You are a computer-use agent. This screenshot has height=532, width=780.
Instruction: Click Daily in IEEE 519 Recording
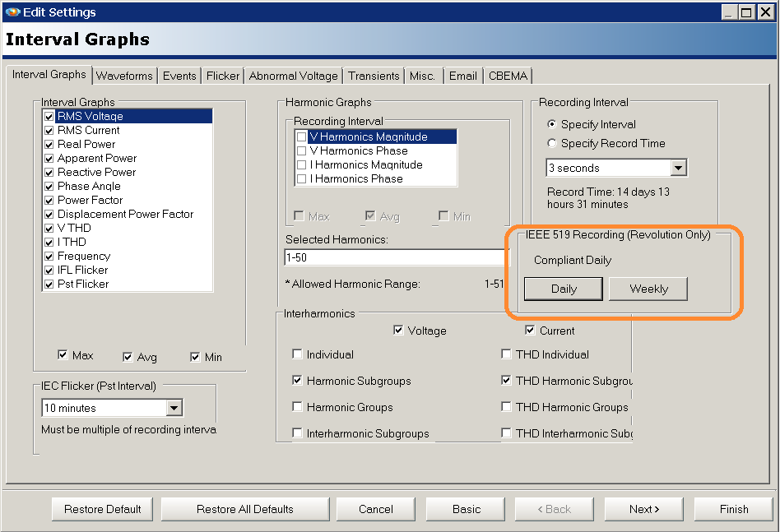pos(565,289)
